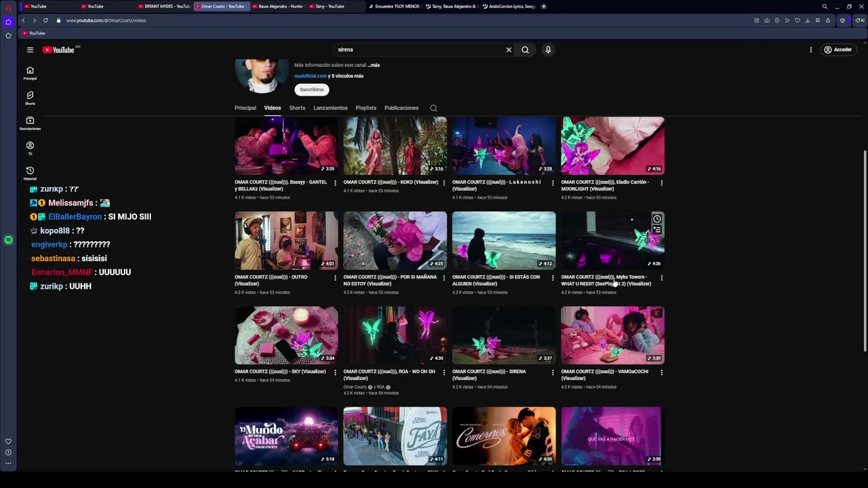This screenshot has width=868, height=488.
Task: Open options for OUTRO visualizer video
Action: [335, 278]
